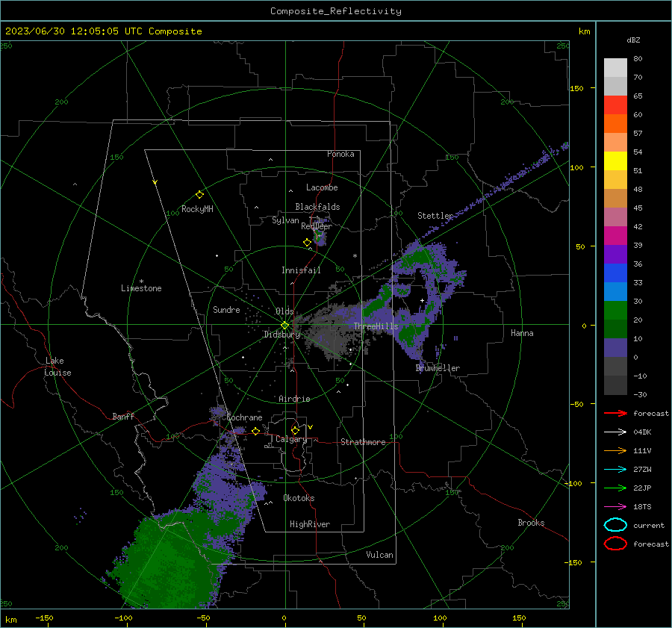The height and width of the screenshot is (628, 672).
Task: Click the Hanna town label
Action: (522, 333)
